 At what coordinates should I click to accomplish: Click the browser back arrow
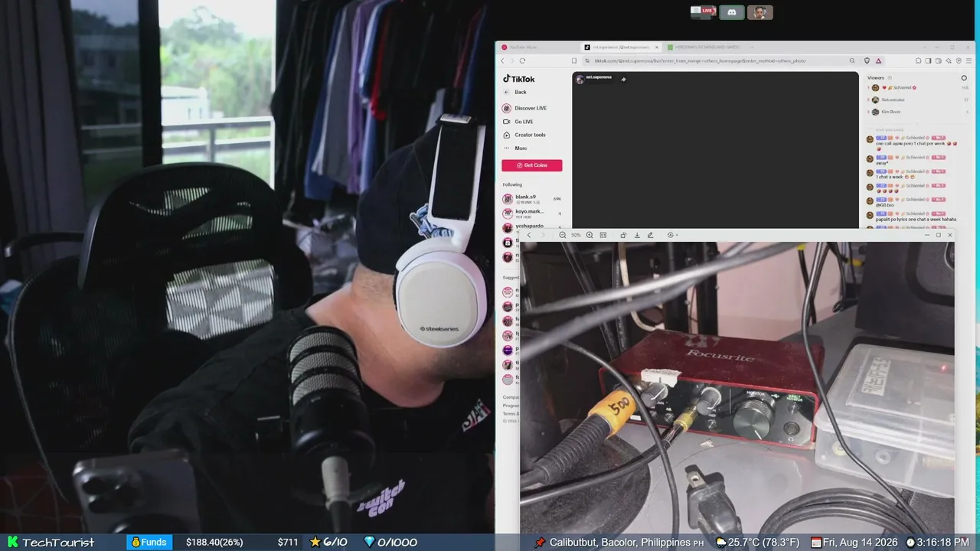[x=502, y=60]
